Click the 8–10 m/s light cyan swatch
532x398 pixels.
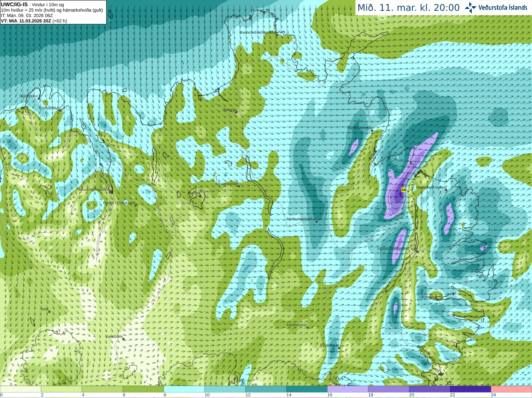184,389
